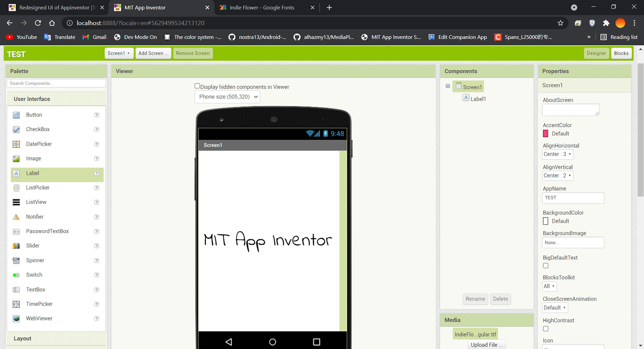
Task: Select the ListPicker icon in palette
Action: click(16, 188)
